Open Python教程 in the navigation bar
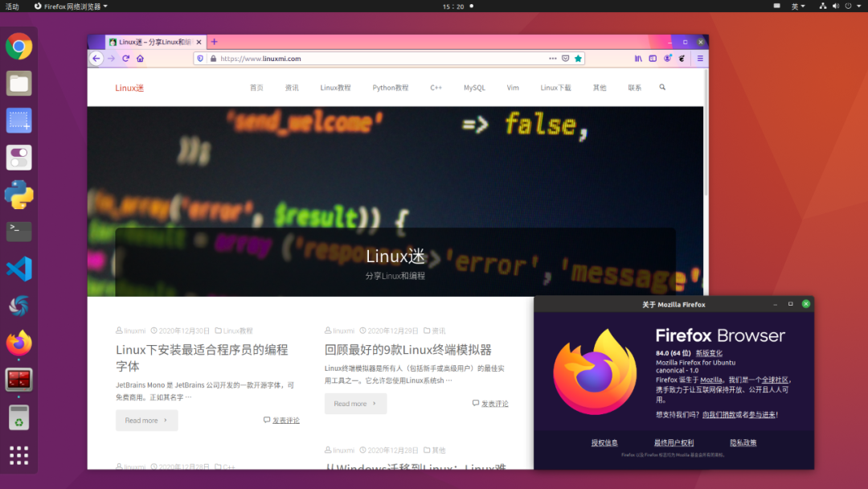This screenshot has height=489, width=868. (391, 88)
